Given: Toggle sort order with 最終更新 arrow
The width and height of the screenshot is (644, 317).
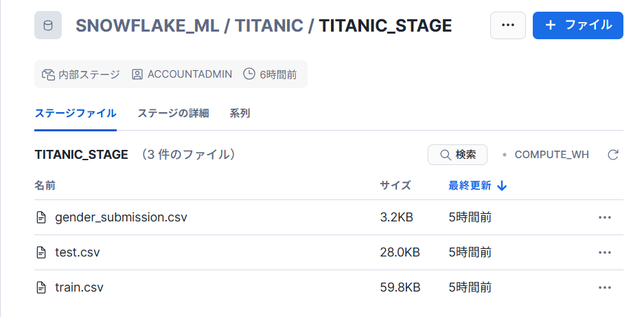Looking at the screenshot, I should click(502, 186).
